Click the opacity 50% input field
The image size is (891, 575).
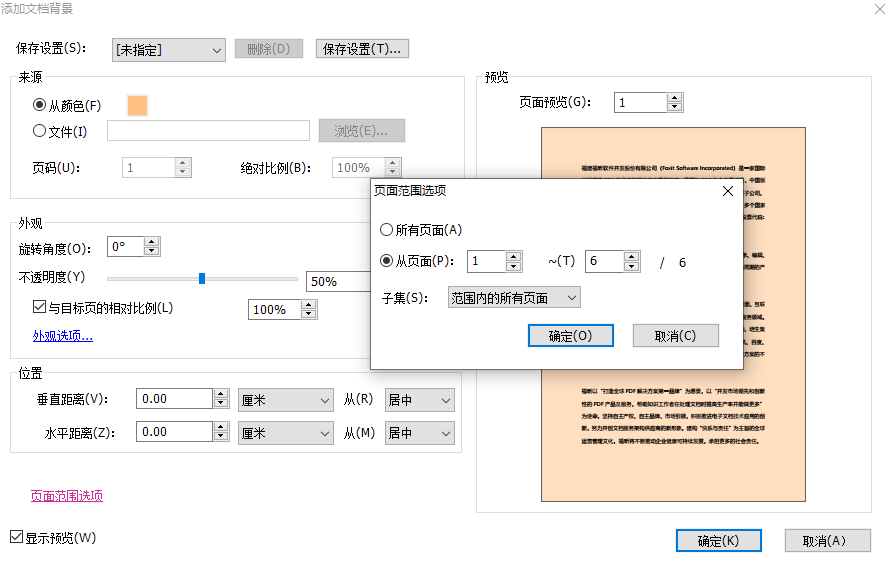click(x=338, y=281)
